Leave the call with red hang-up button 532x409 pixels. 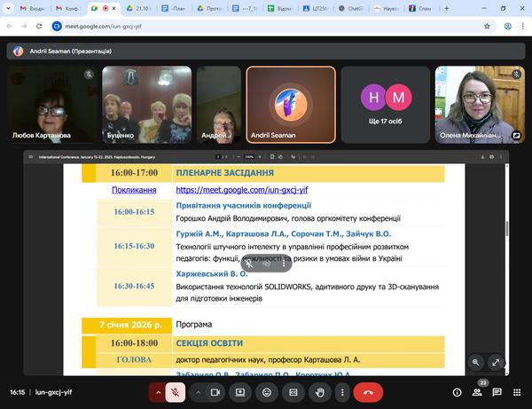coord(368,392)
